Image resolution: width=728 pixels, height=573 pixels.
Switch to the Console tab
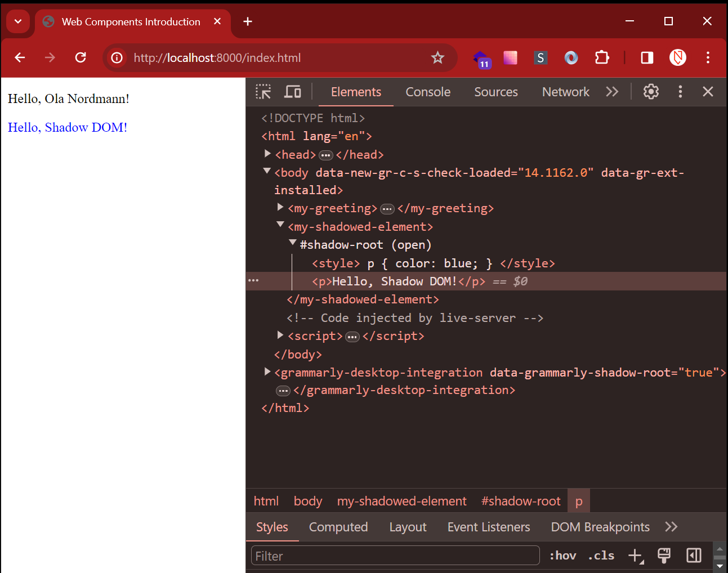tap(428, 92)
